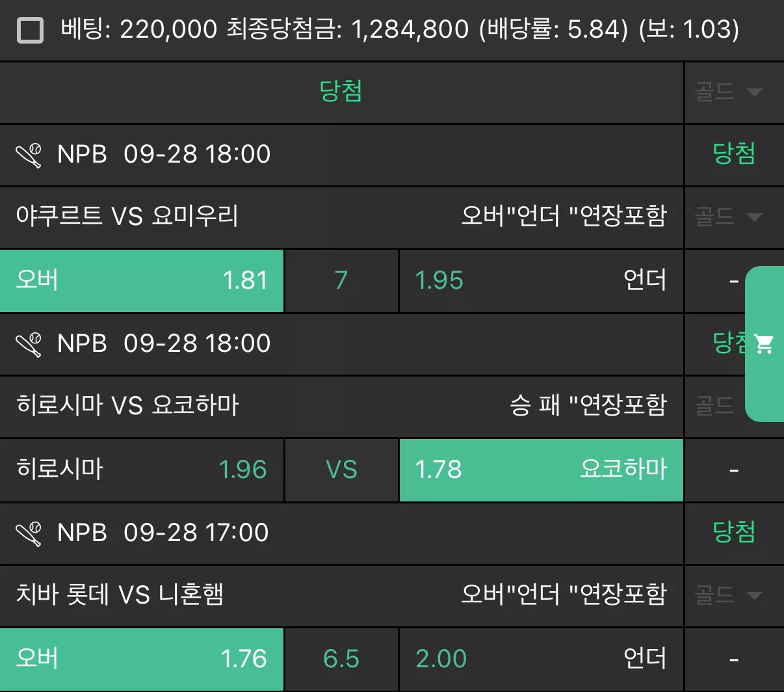The height and width of the screenshot is (692, 784).
Task: Click the 6.5 handicap line cell
Action: click(341, 659)
